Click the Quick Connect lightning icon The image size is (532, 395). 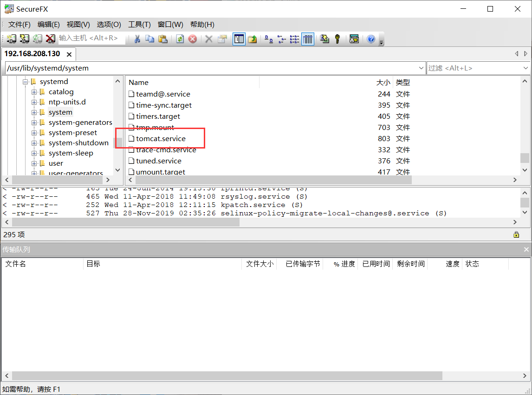[25, 39]
